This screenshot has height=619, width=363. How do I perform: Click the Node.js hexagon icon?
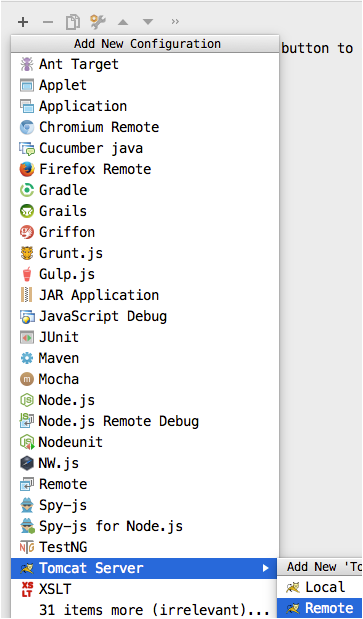click(x=27, y=400)
